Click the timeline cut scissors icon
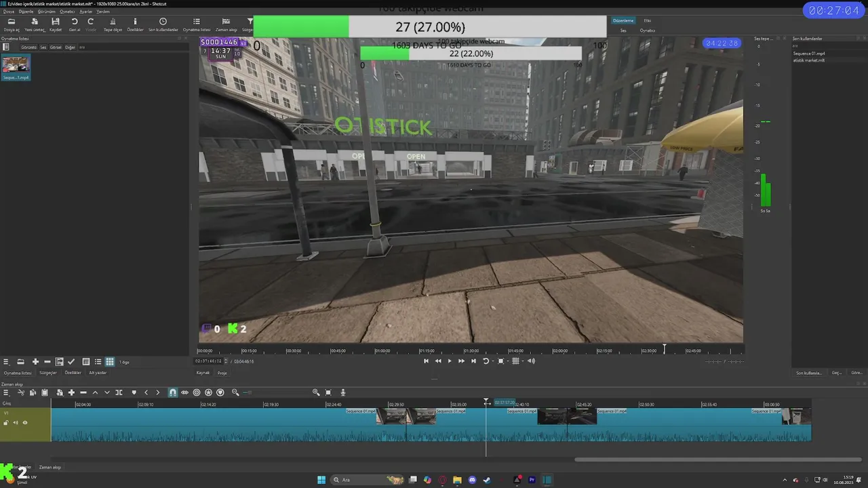 click(x=21, y=392)
